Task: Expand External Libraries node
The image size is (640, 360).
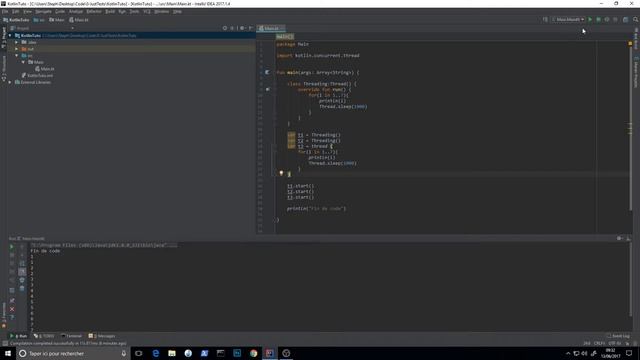Action: pos(10,82)
